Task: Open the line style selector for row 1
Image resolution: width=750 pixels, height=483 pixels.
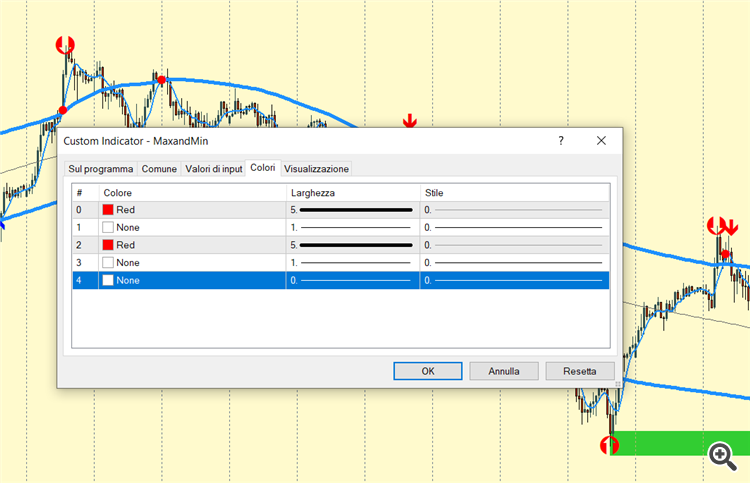Action: click(x=515, y=228)
